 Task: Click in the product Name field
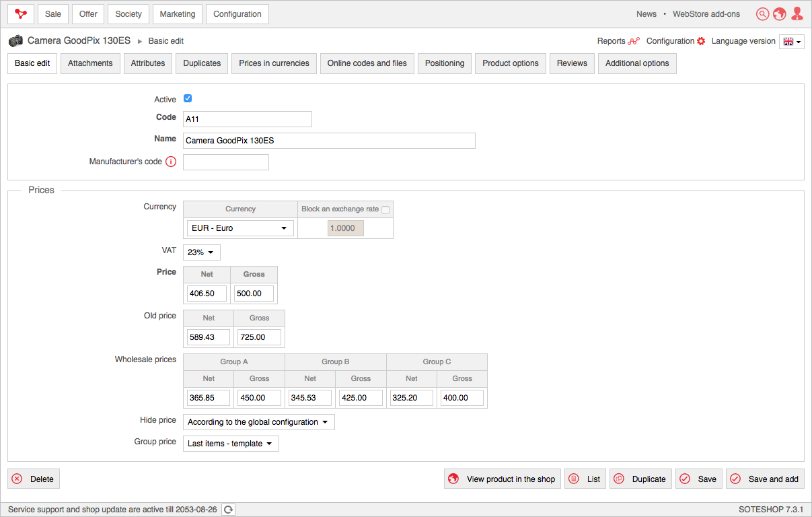329,141
